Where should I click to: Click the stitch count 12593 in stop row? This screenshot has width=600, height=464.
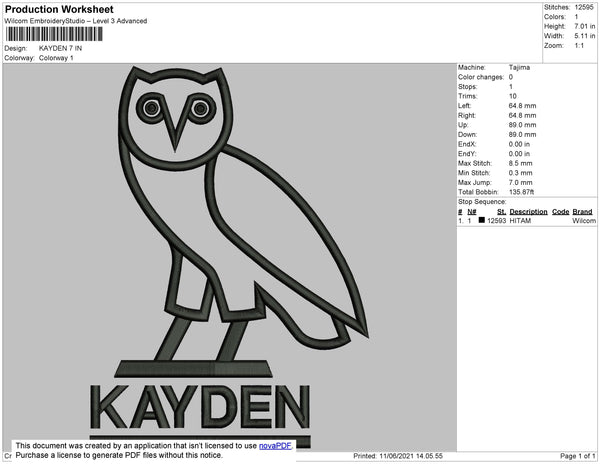(496, 221)
